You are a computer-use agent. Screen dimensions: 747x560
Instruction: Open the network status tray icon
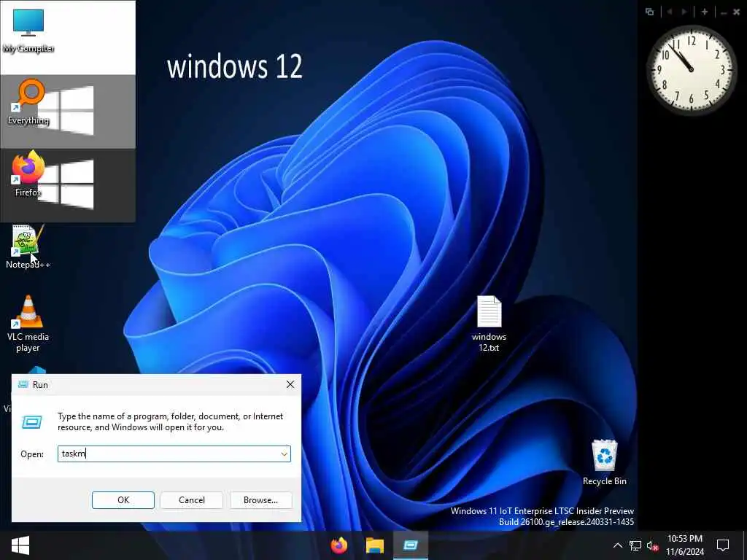pyautogui.click(x=635, y=545)
